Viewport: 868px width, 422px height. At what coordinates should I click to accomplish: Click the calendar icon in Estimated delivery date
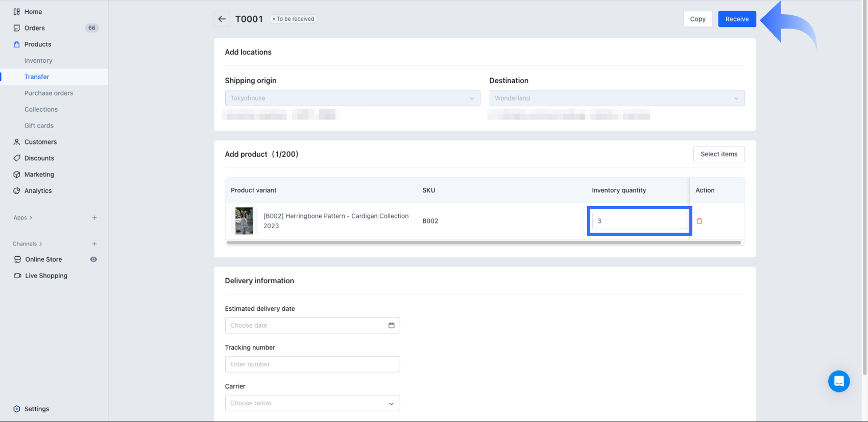point(391,326)
